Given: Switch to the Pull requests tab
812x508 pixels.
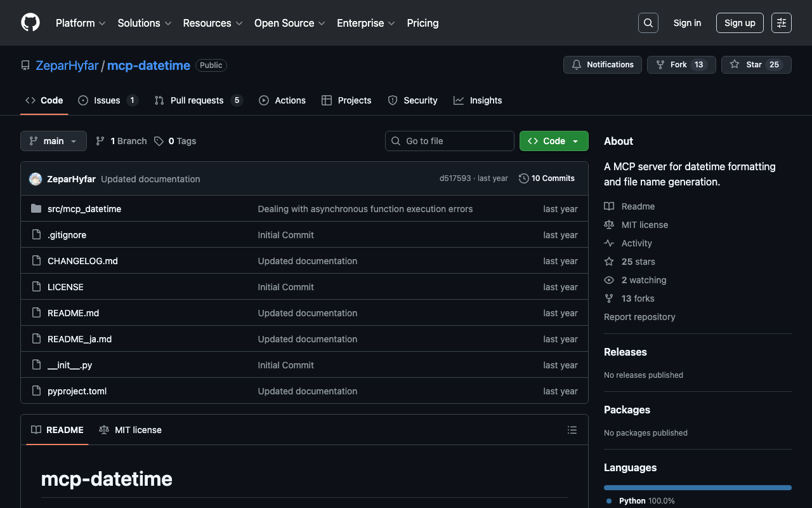Looking at the screenshot, I should [197, 100].
